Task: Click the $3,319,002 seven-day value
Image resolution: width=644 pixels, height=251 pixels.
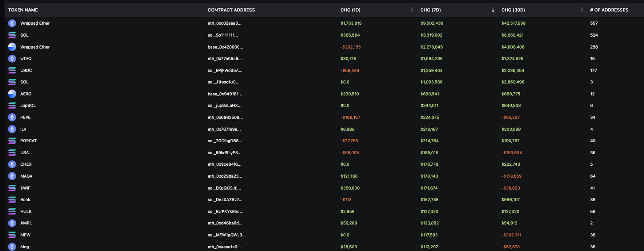Action: (431, 35)
